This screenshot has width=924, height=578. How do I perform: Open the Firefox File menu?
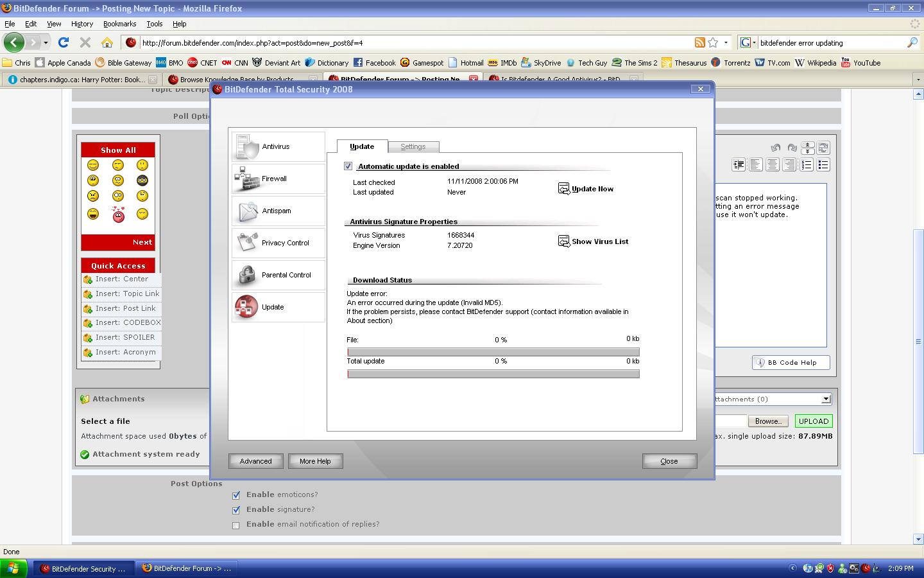click(10, 24)
